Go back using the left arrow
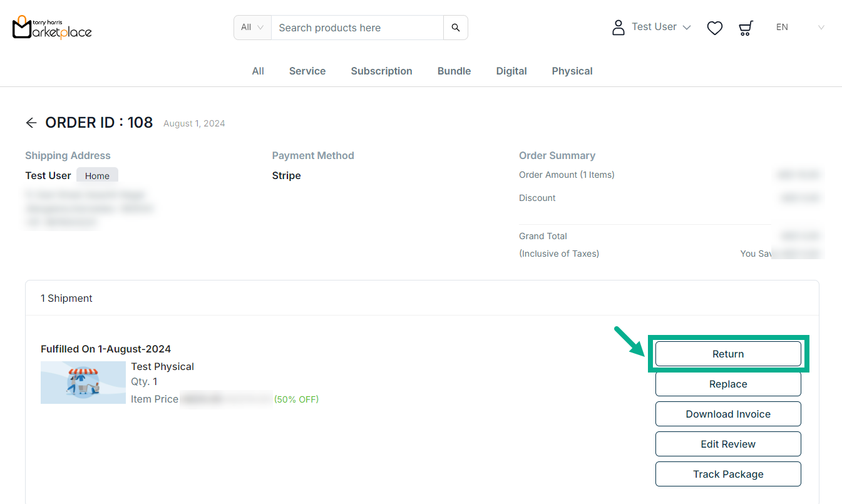Viewport: 842px width, 504px height. point(31,123)
